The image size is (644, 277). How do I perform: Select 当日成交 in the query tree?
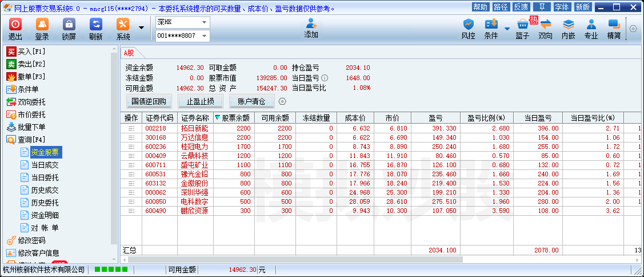pyautogui.click(x=45, y=165)
